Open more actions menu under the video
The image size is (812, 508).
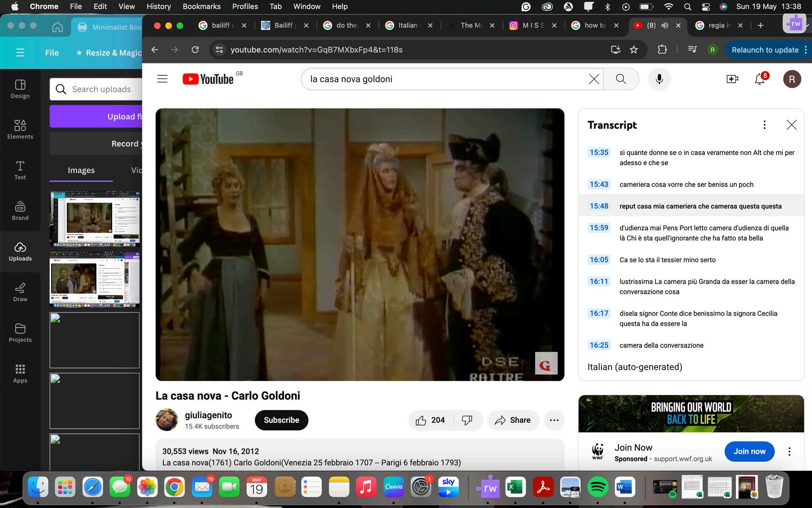pos(554,420)
